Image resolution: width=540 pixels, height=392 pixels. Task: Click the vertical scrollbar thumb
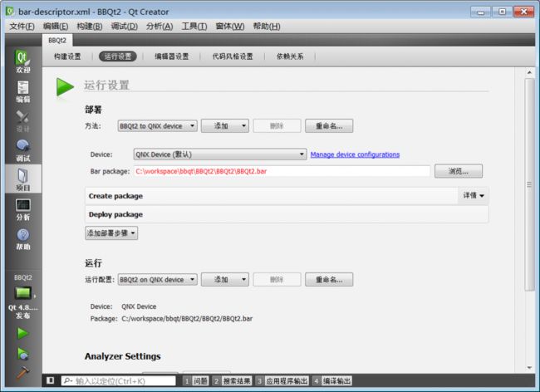tap(530, 184)
